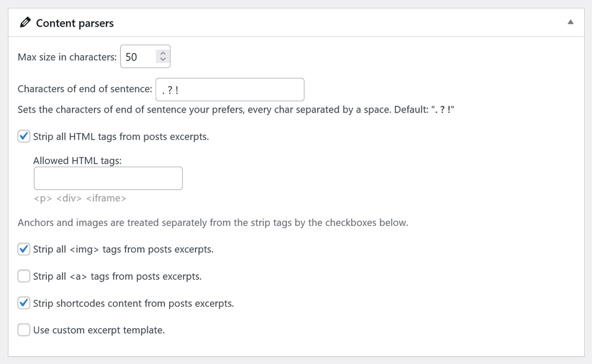Viewport: 592px width, 364px height.
Task: Decrement max size using the stepper down arrow
Action: [x=162, y=59]
